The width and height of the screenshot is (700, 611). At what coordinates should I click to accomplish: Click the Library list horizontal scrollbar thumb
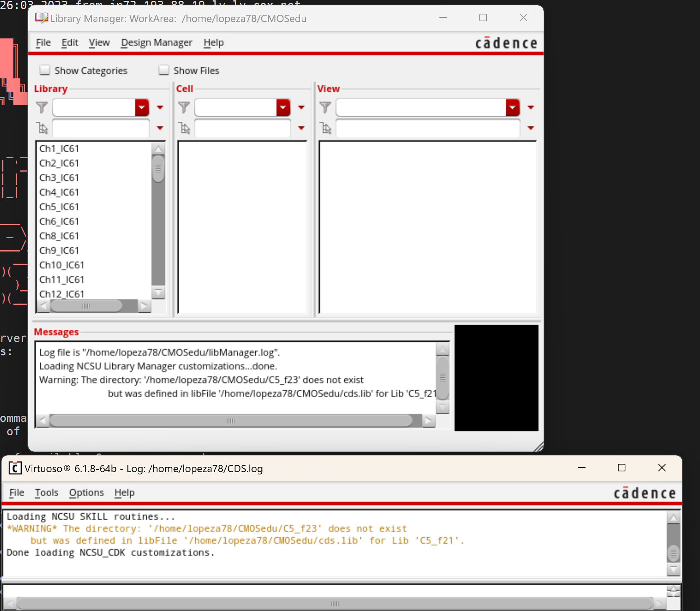86,306
